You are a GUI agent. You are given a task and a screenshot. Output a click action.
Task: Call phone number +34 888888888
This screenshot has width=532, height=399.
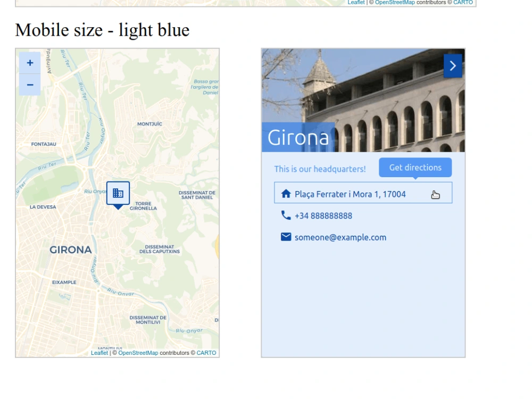[x=323, y=216]
